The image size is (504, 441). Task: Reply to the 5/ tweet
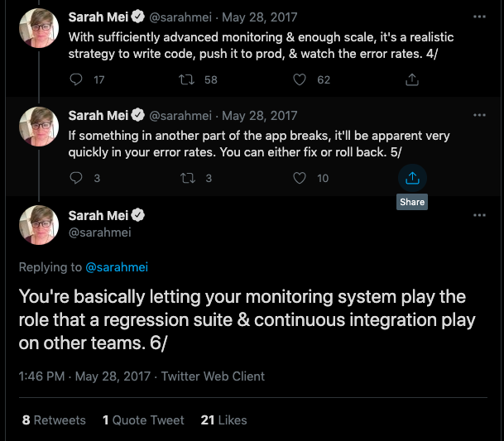pos(76,178)
